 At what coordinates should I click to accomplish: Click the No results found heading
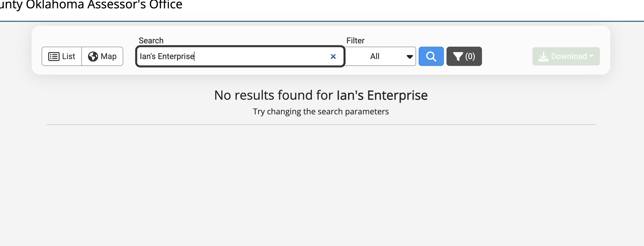(321, 95)
